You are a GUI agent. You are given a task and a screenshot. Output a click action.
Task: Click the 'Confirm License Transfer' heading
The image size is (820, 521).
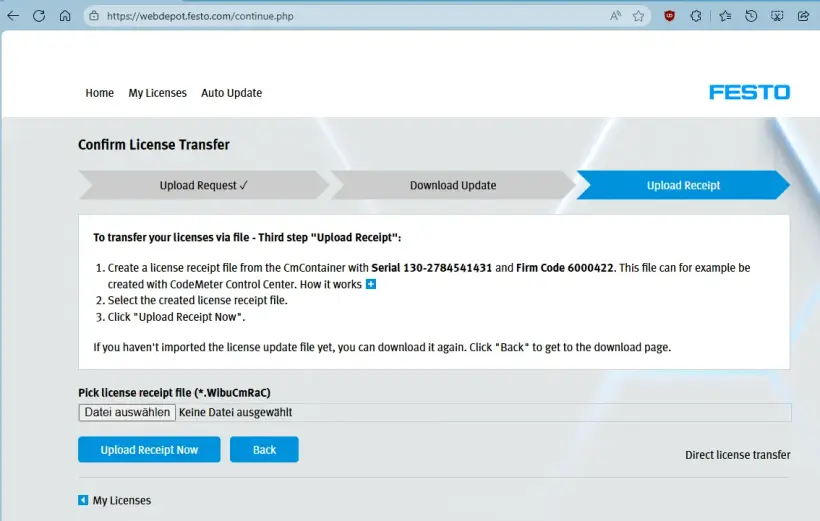pos(154,144)
